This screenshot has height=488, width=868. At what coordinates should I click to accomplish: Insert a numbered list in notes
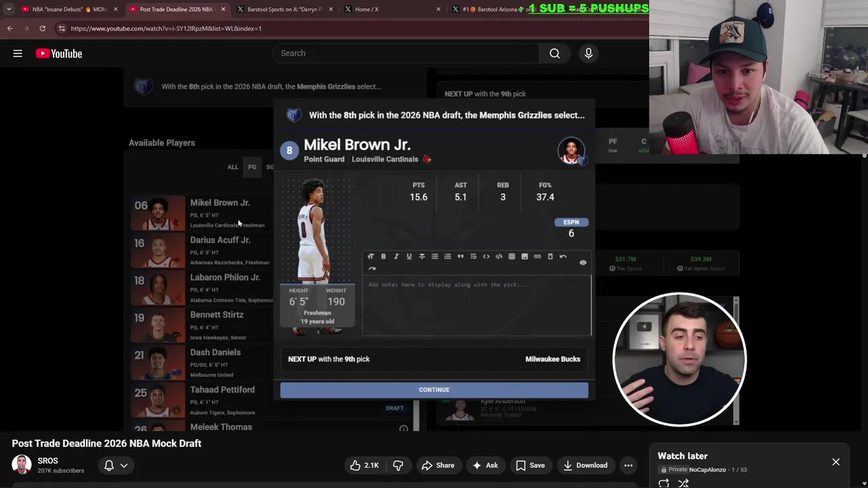(448, 257)
